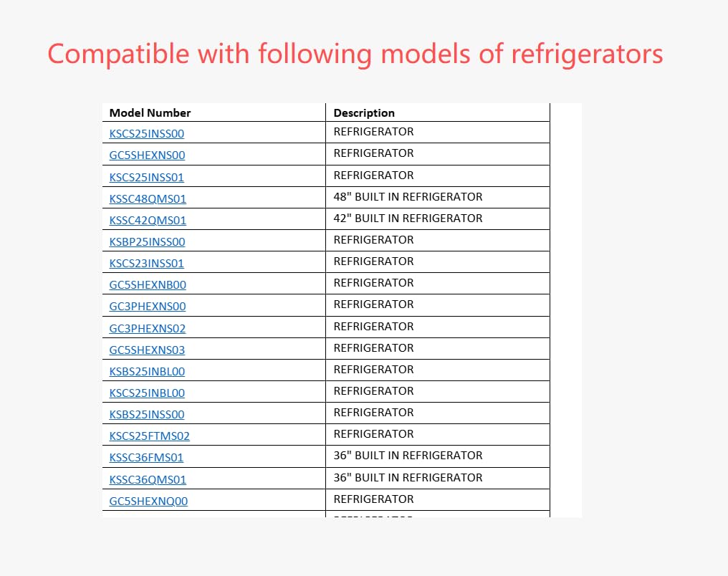Open the KSSC42QMS01 model link
This screenshot has height=576, width=728.
148,220
